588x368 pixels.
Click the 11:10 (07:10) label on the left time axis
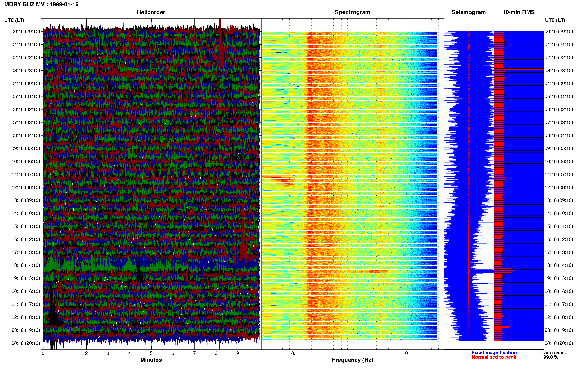point(26,175)
